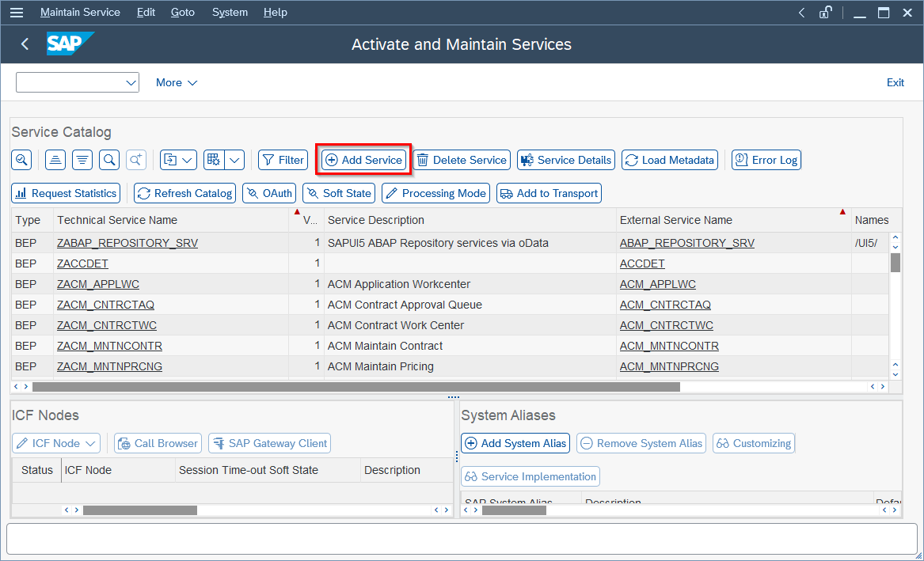The image size is (924, 561).
Task: Open the Call Browser for ICF node
Action: click(158, 443)
